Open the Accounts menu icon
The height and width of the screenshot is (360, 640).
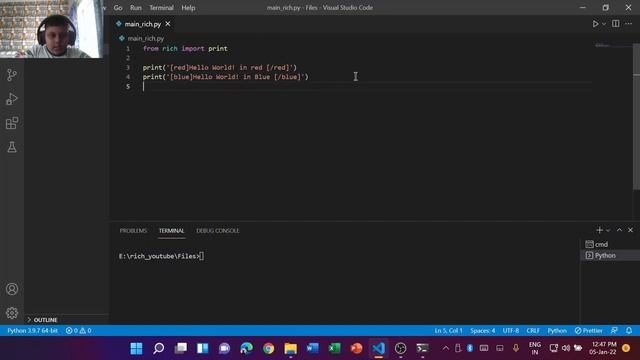point(12,289)
